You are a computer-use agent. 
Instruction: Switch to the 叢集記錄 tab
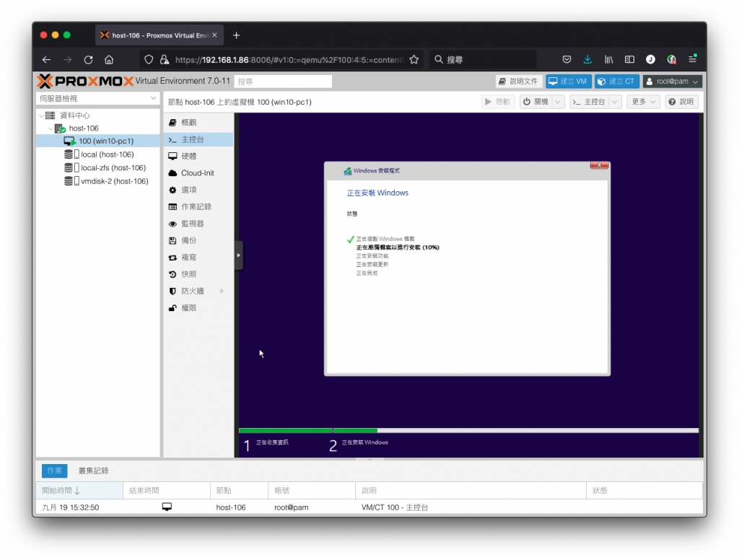coord(93,471)
